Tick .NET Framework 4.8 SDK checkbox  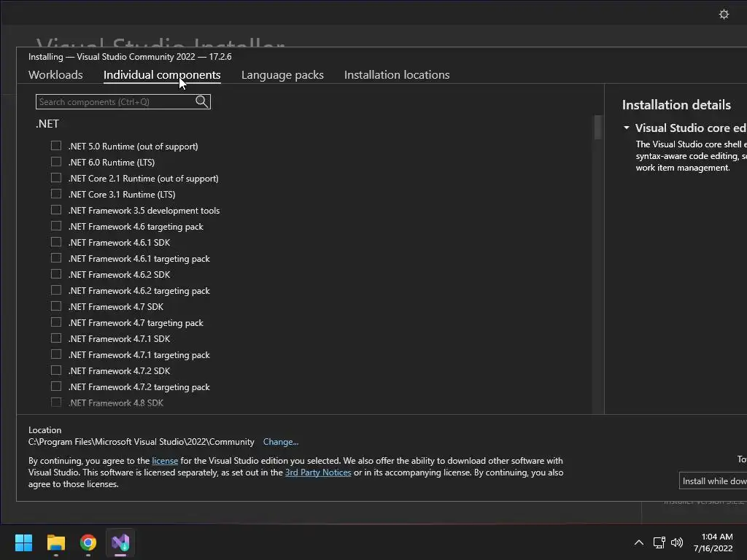coord(56,402)
